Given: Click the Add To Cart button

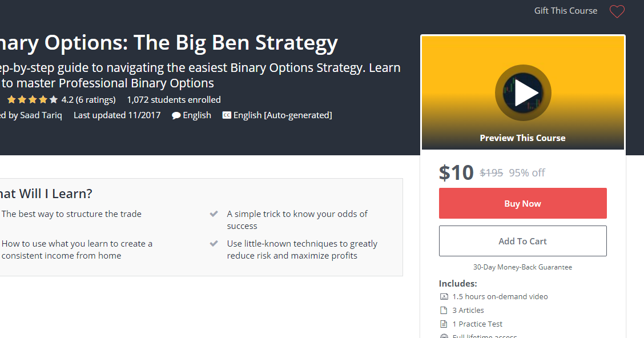Looking at the screenshot, I should [523, 241].
